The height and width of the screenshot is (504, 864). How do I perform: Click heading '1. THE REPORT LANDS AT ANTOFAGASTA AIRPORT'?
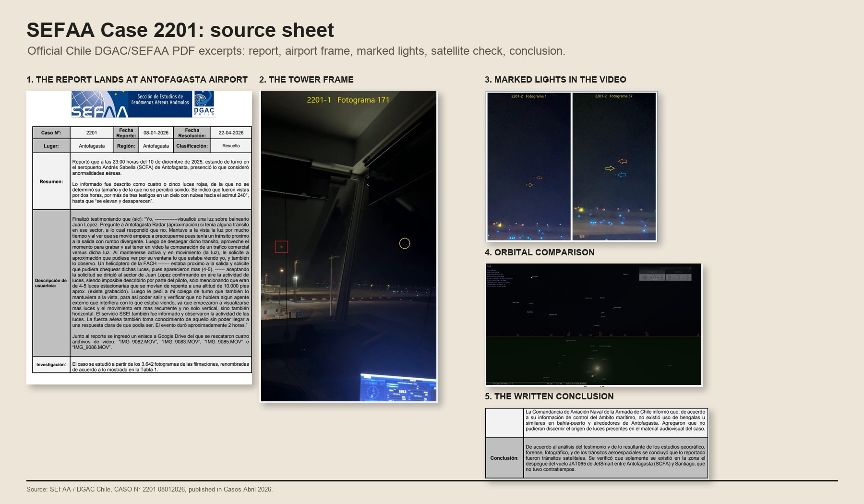pos(137,80)
